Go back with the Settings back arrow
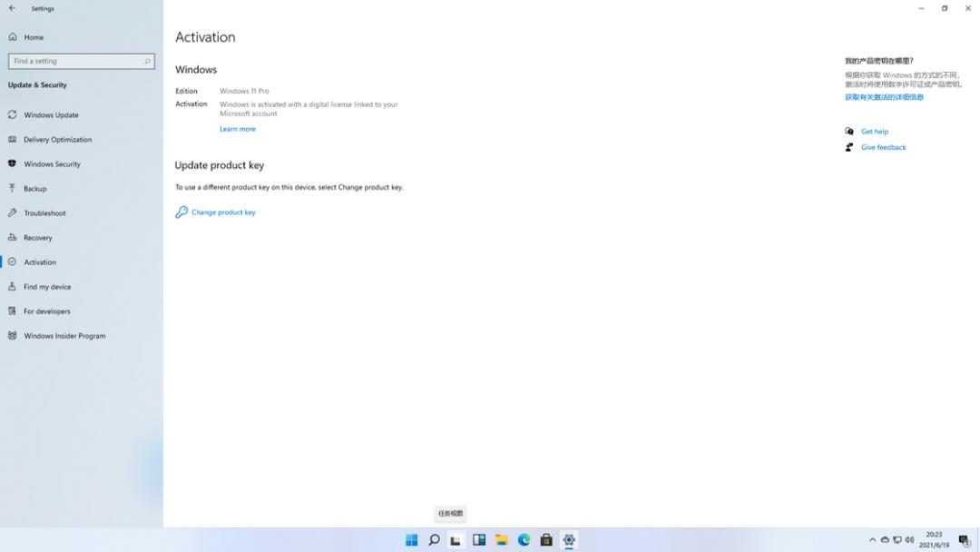 click(12, 8)
